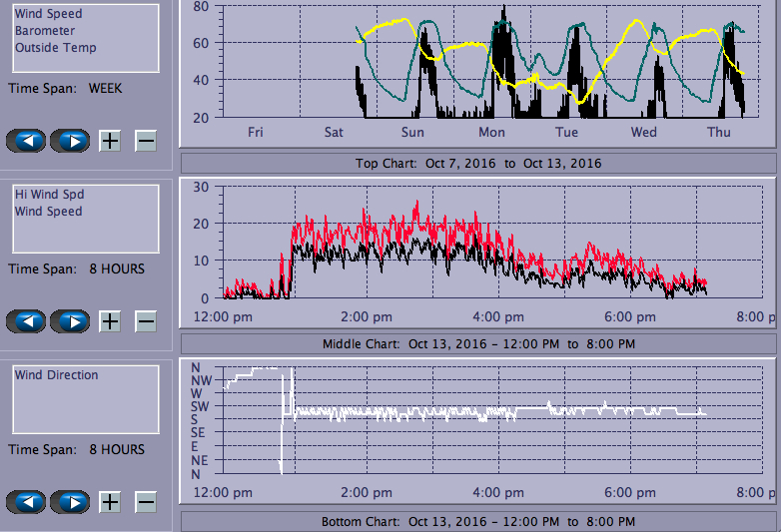Advance middle chart forward in time
The width and height of the screenshot is (781, 532).
click(x=70, y=321)
